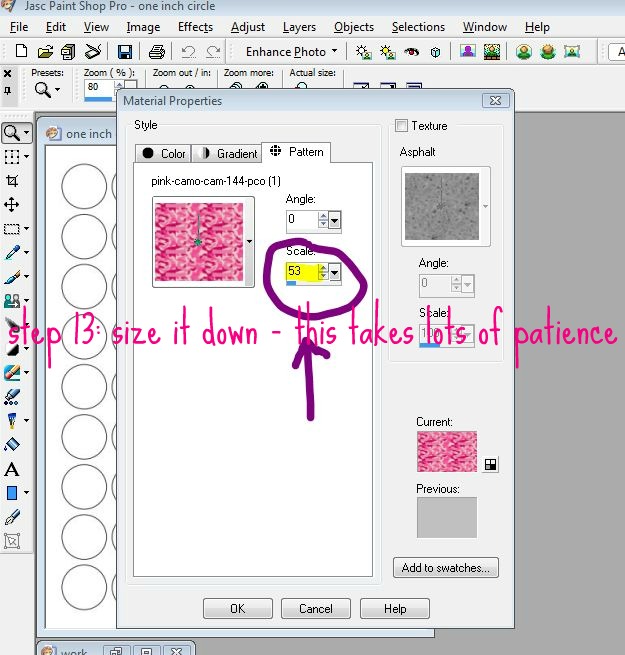The width and height of the screenshot is (625, 655).
Task: Select the Flood Fill tool
Action: (x=12, y=444)
